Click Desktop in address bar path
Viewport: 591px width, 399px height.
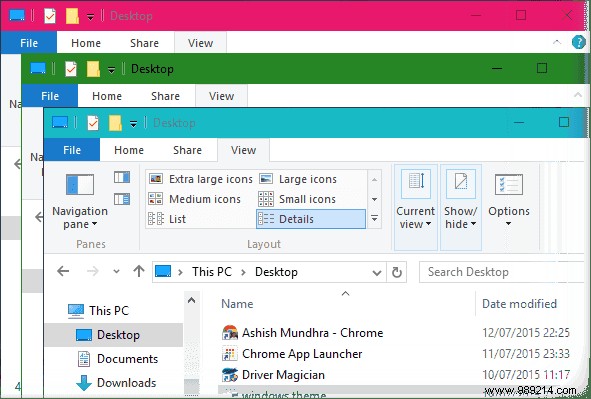276,272
